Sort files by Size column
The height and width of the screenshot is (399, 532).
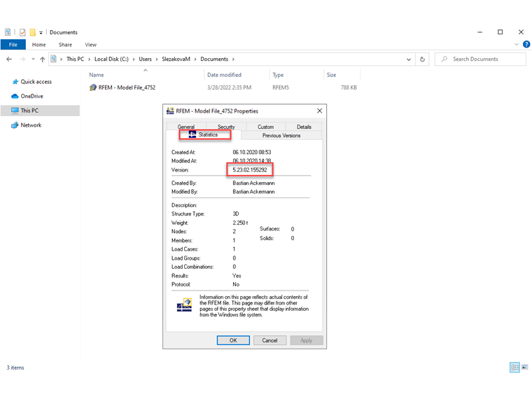pos(332,75)
